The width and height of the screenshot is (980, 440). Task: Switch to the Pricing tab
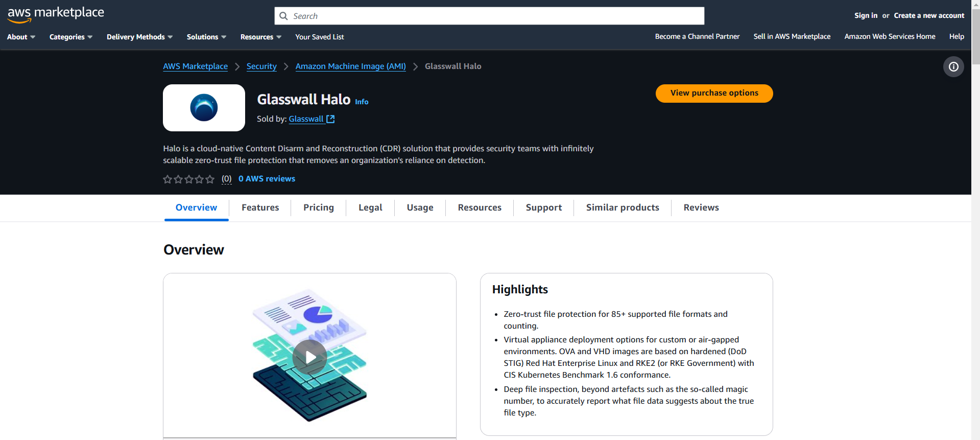(x=318, y=207)
